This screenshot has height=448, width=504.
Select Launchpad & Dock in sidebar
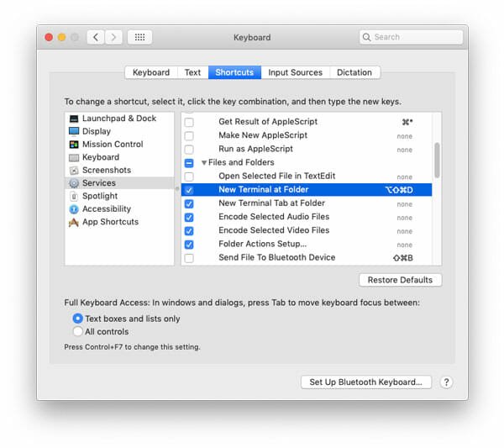point(119,119)
